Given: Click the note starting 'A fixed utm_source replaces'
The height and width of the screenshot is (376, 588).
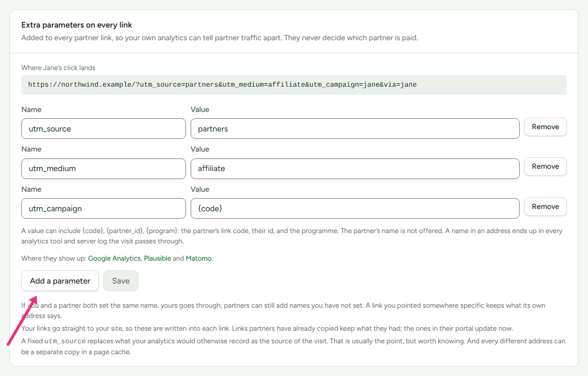Looking at the screenshot, I should tap(293, 346).
